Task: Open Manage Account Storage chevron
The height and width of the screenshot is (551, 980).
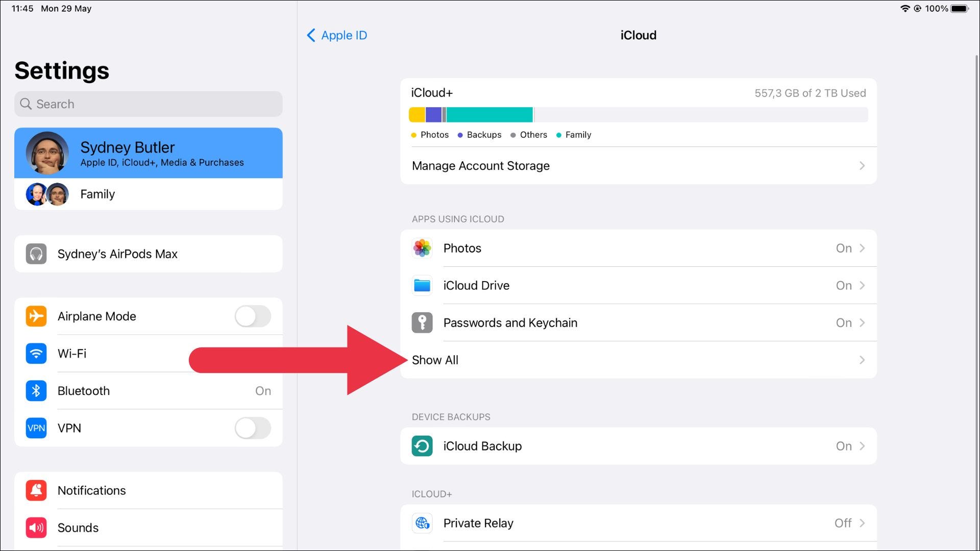Action: (x=862, y=166)
